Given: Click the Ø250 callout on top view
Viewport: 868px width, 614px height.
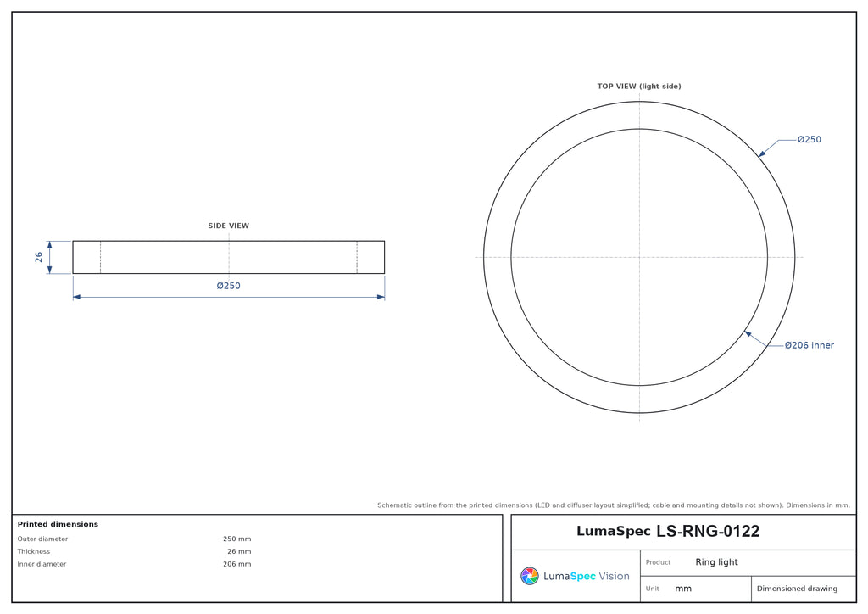Looking at the screenshot, I should coord(810,140).
